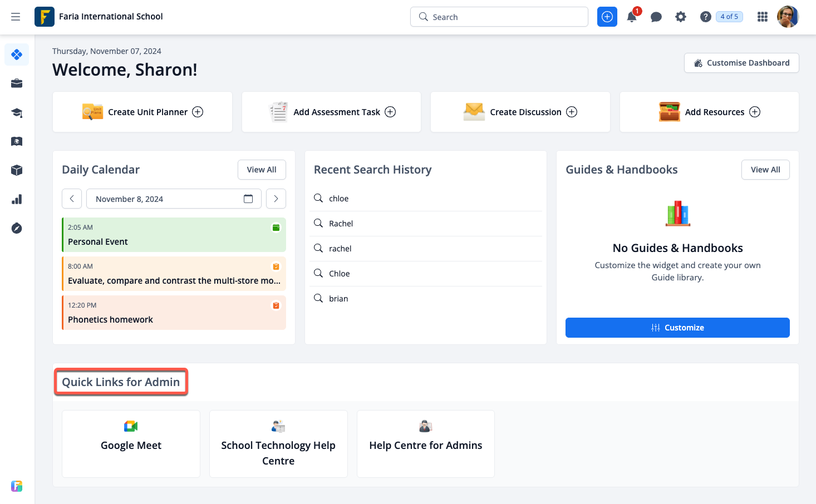Click the apps grid launcher icon

[763, 17]
